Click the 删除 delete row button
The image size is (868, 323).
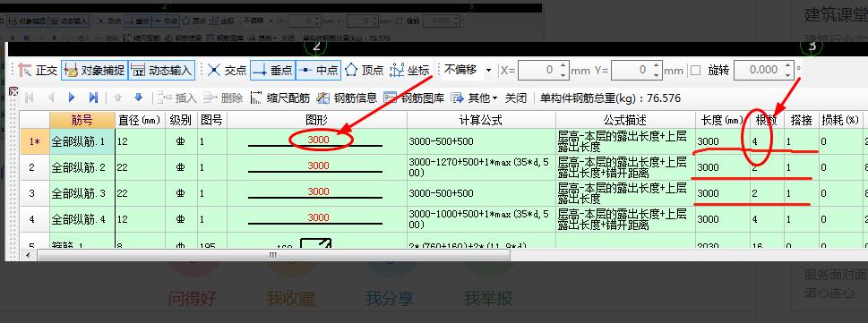click(223, 98)
